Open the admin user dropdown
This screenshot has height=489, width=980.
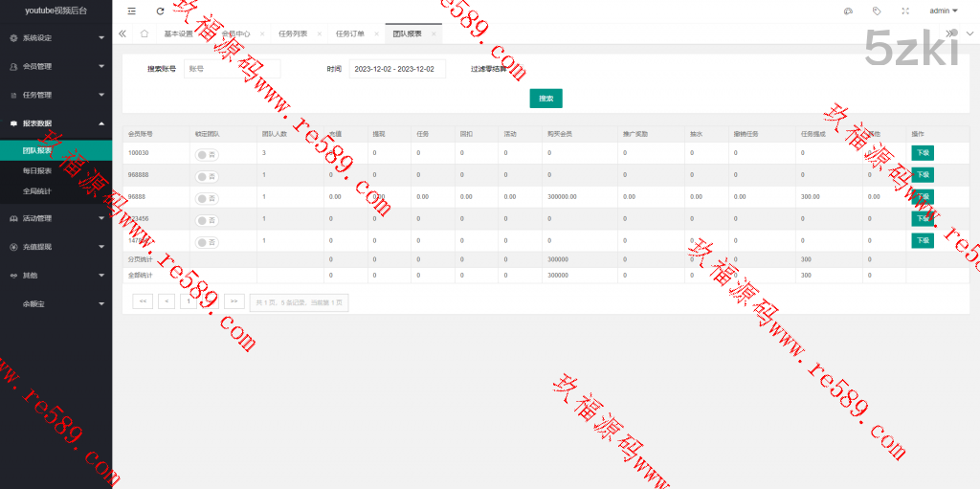(943, 11)
